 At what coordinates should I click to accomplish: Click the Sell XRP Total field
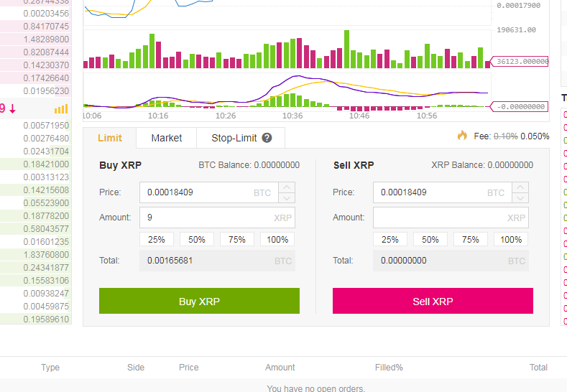451,261
